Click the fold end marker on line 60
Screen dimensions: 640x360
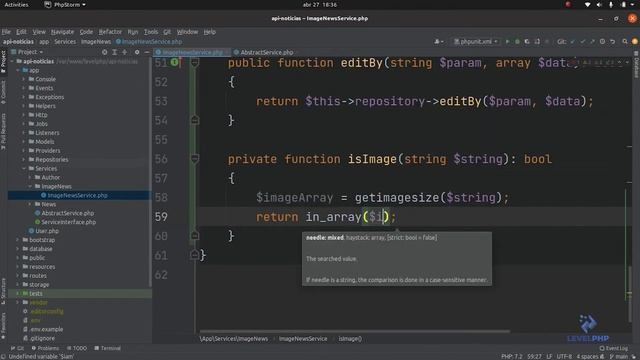tap(195, 236)
